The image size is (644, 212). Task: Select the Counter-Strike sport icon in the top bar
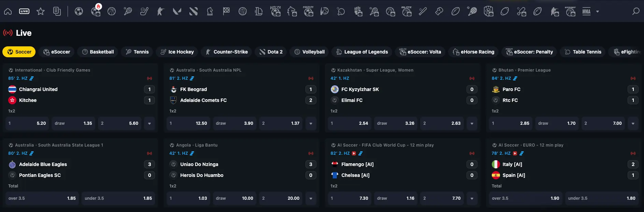[x=160, y=11]
